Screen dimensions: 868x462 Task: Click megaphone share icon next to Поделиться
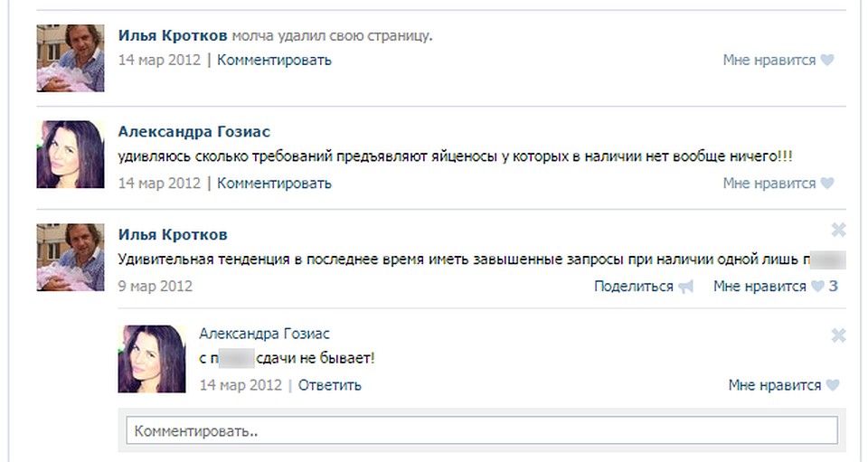(686, 287)
